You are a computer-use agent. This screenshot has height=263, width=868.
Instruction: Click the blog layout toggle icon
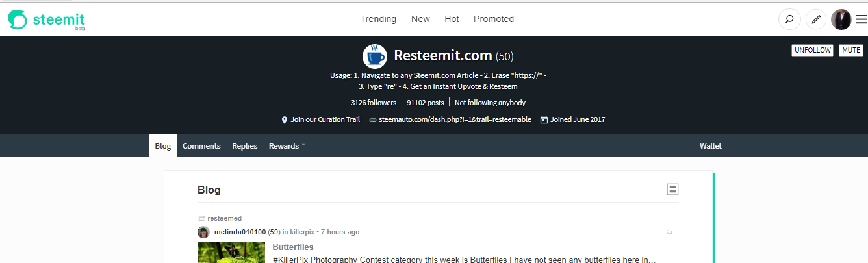(x=673, y=190)
